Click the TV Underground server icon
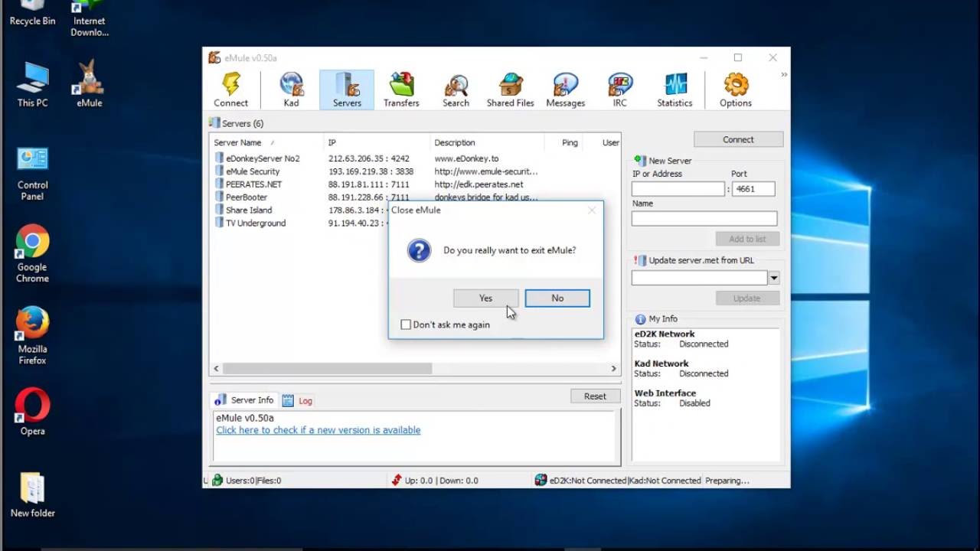Viewport: 980px width, 551px height. [219, 223]
